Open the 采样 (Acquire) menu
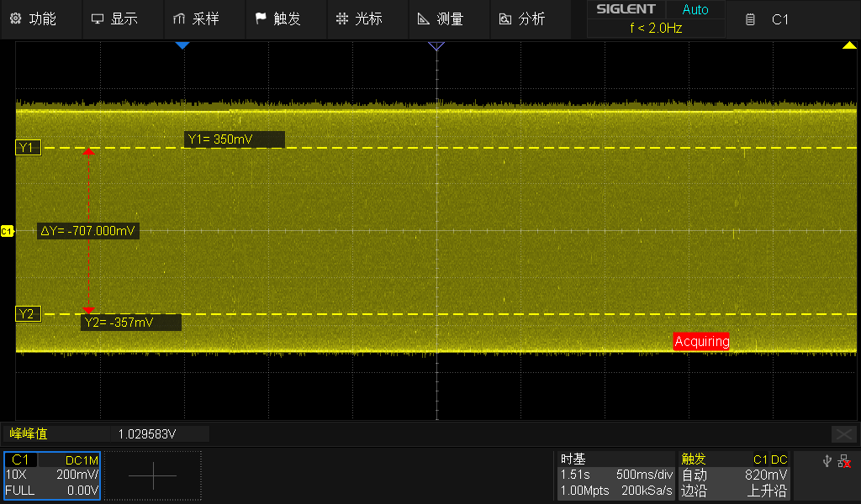 (205, 19)
